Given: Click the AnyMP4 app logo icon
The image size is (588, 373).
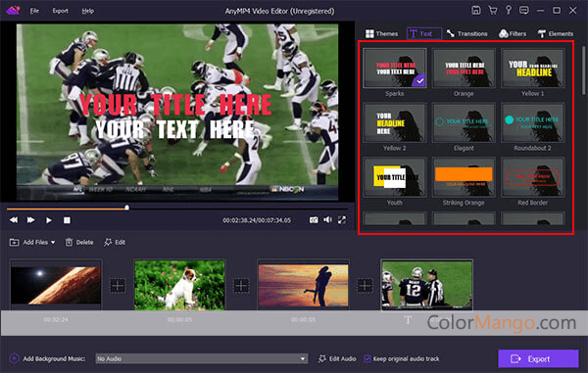Looking at the screenshot, I should point(13,10).
